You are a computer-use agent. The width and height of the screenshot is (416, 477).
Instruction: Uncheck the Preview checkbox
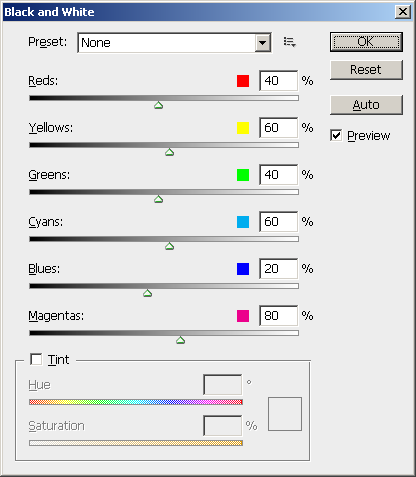[x=336, y=135]
